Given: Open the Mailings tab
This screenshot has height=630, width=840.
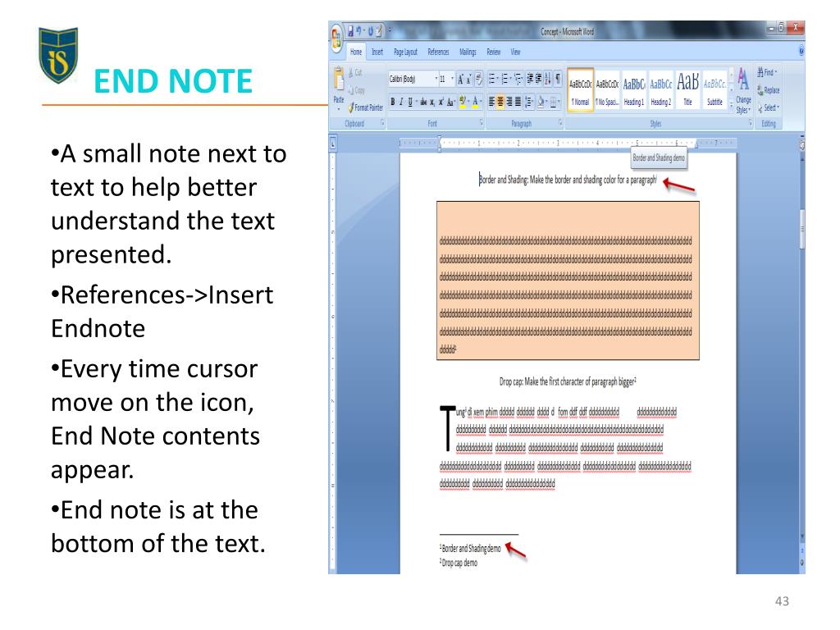Looking at the screenshot, I should pos(468,52).
